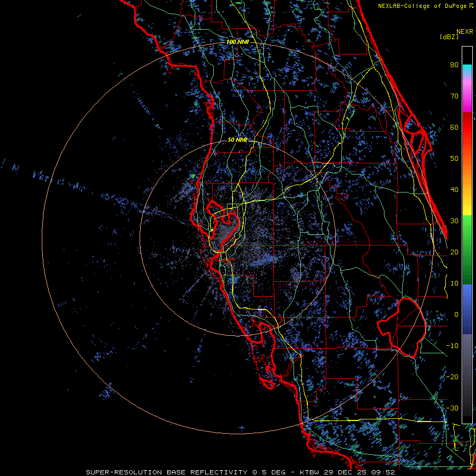The width and height of the screenshot is (476, 476).
Task: Click the -10 value on dBZ scale
Action: coord(452,346)
